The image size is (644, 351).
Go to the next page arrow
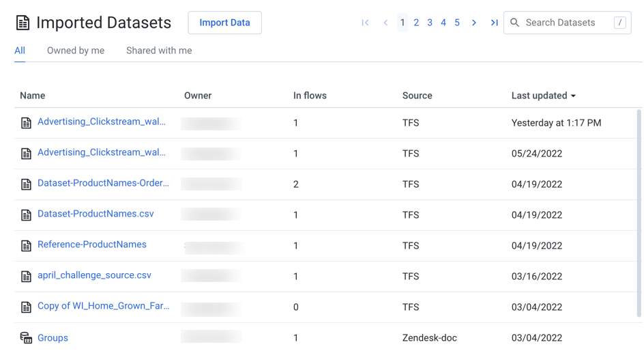coord(474,23)
